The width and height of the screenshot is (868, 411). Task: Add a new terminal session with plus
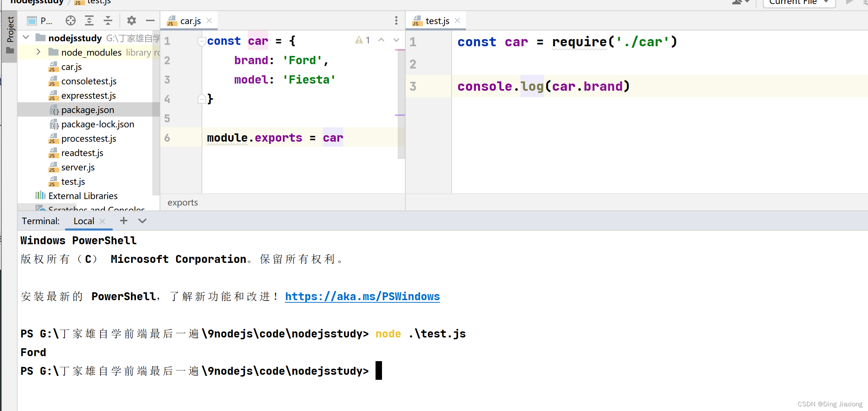coord(124,221)
